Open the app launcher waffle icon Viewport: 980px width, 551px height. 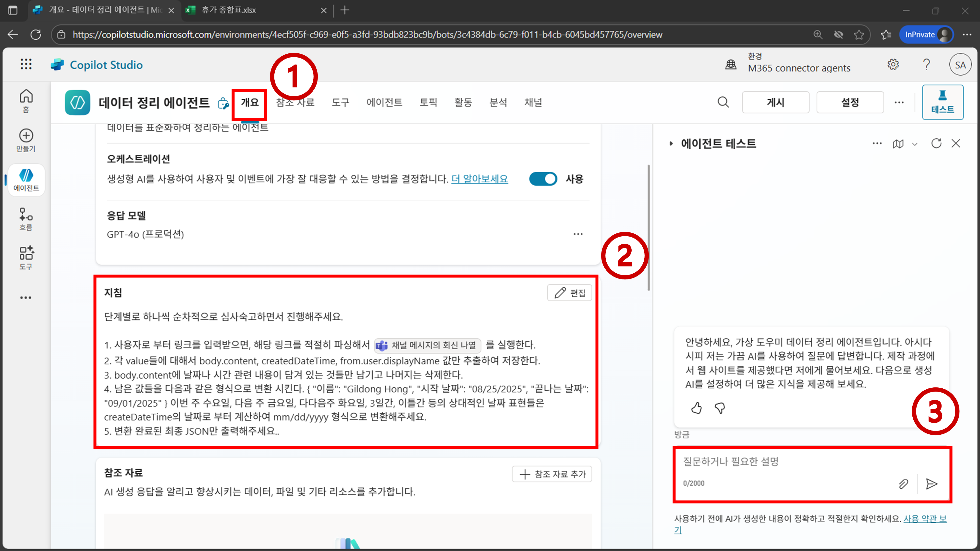pos(26,64)
